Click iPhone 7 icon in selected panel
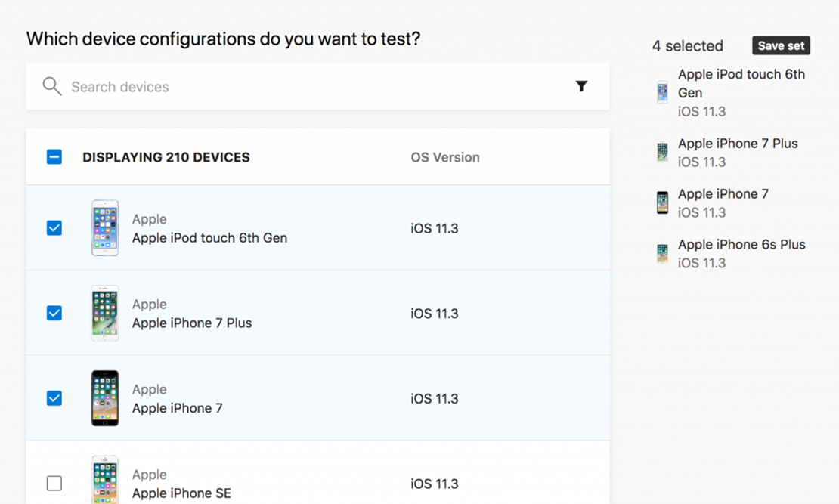The width and height of the screenshot is (839, 504). [662, 203]
